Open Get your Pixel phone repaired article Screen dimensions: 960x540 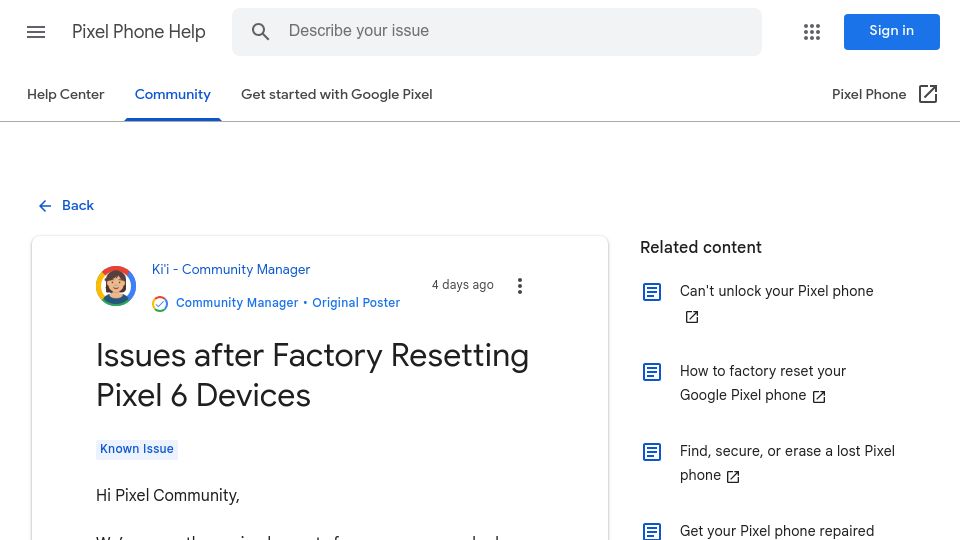777,531
